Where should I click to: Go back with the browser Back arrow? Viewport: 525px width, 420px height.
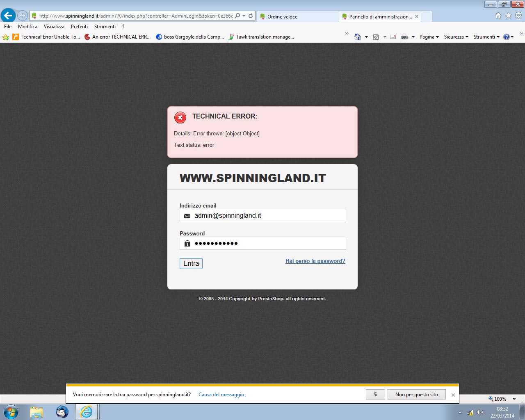[x=8, y=16]
